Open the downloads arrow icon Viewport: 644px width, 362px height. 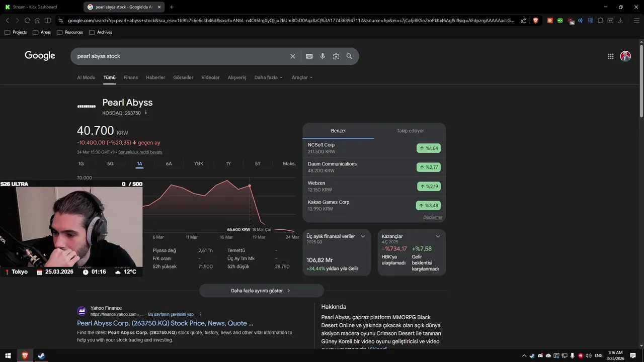[620, 21]
